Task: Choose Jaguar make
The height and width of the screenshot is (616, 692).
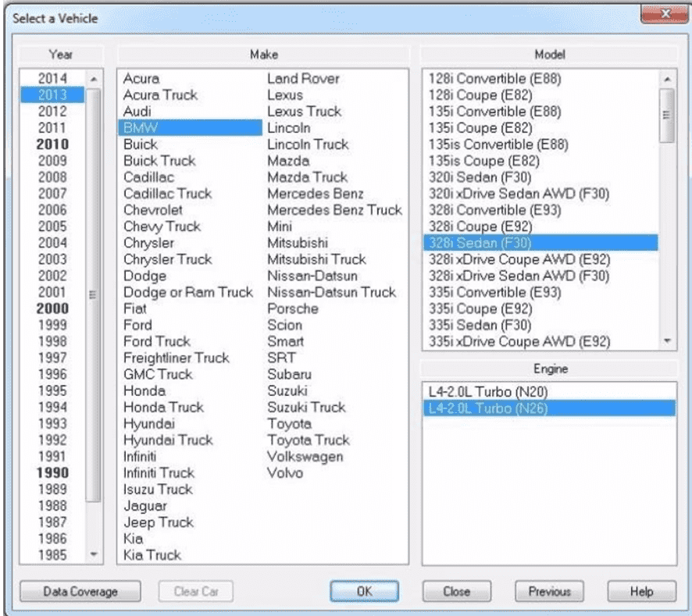Action: (145, 506)
